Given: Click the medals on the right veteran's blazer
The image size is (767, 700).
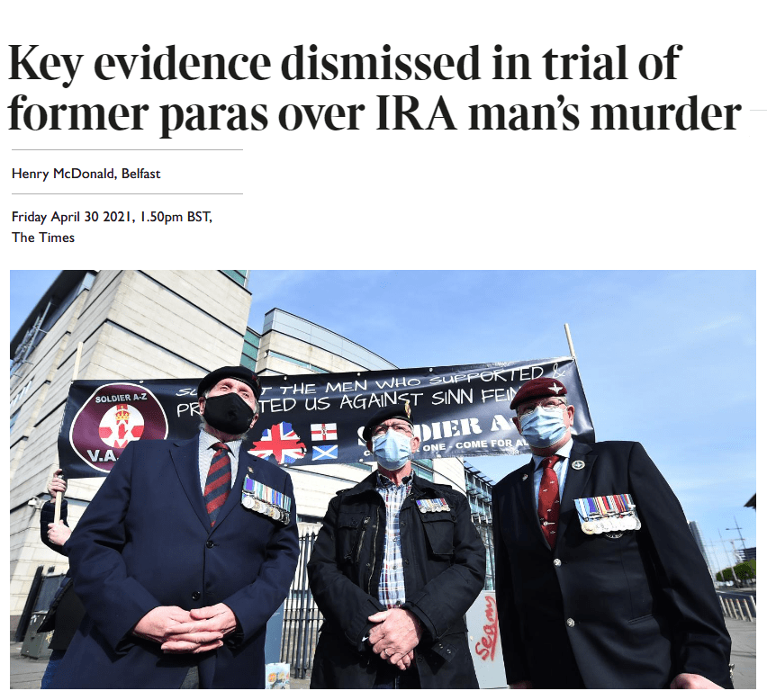Looking at the screenshot, I should pos(607,515).
